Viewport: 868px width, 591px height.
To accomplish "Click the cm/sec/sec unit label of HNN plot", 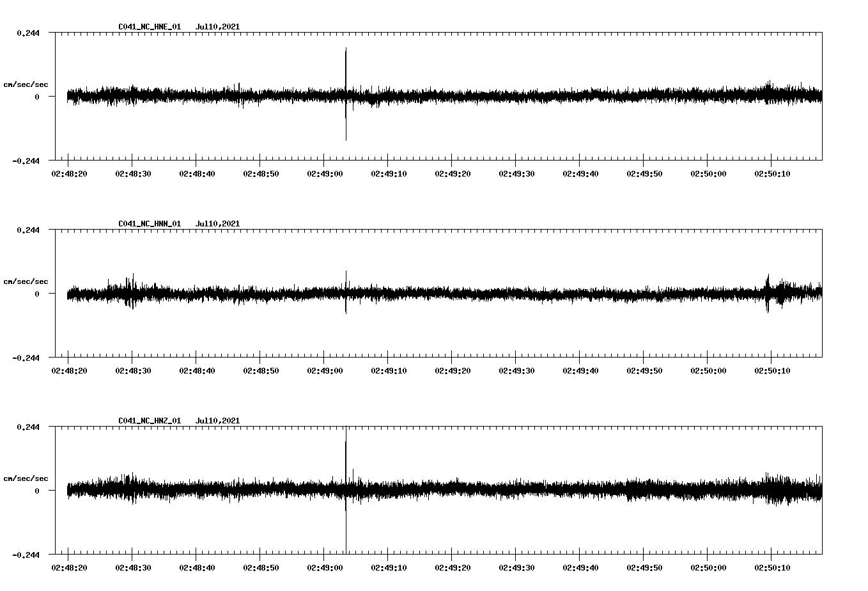I will [26, 281].
